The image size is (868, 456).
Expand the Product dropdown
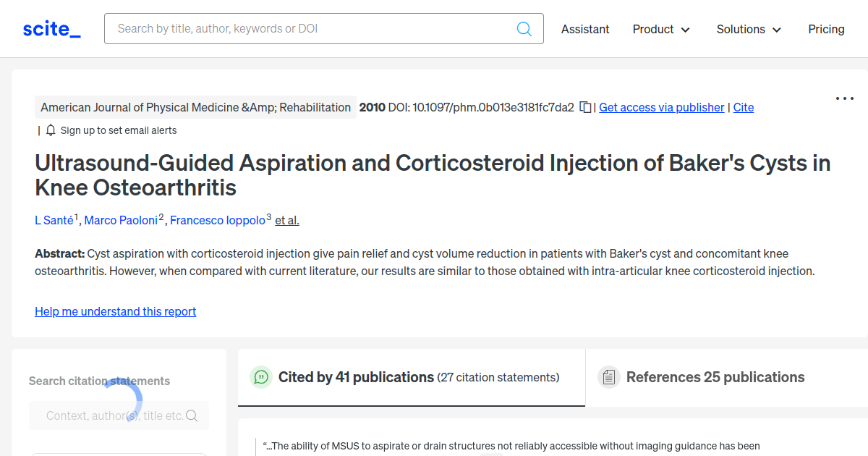(660, 29)
